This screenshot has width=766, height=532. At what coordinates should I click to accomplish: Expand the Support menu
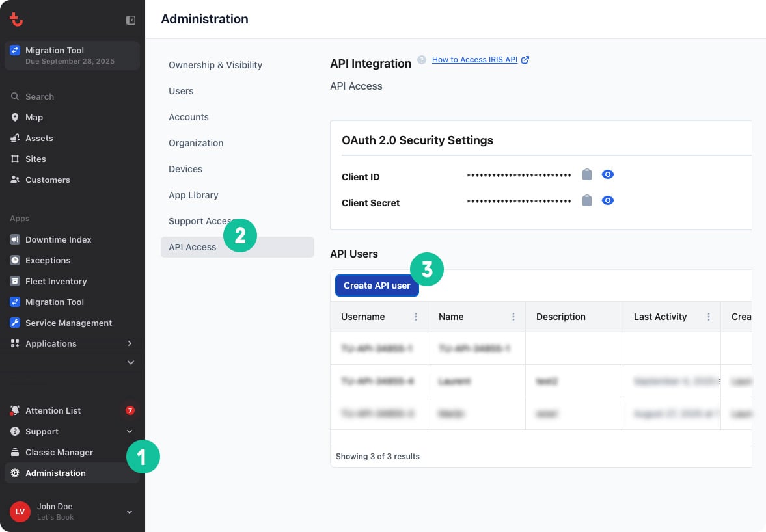pos(130,431)
